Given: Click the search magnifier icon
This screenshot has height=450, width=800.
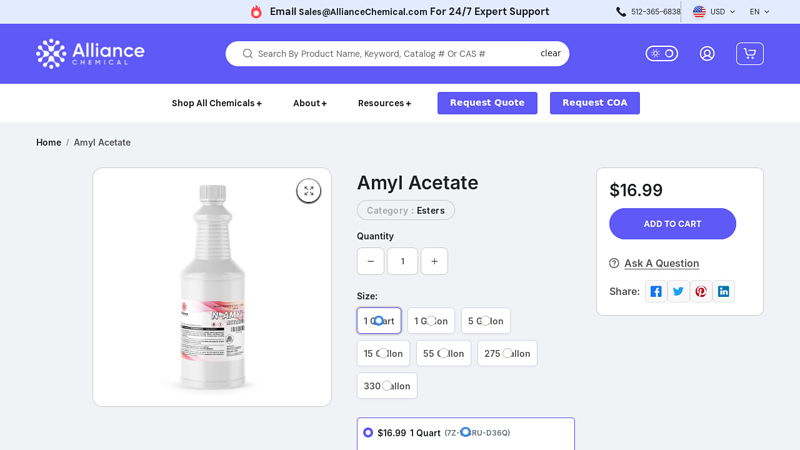Looking at the screenshot, I should [247, 54].
